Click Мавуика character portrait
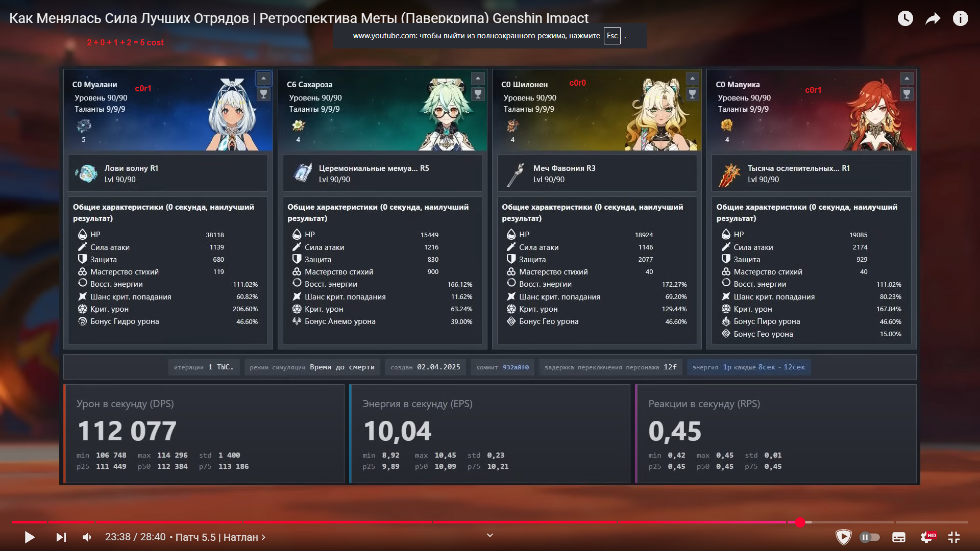 (x=876, y=114)
